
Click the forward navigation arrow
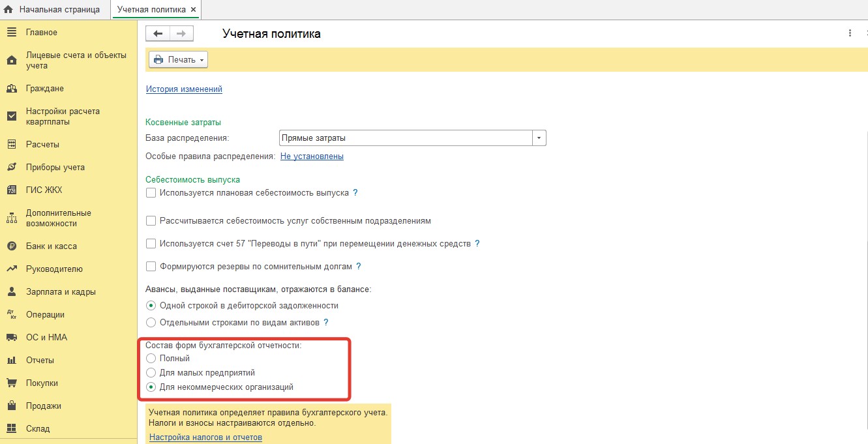click(181, 33)
